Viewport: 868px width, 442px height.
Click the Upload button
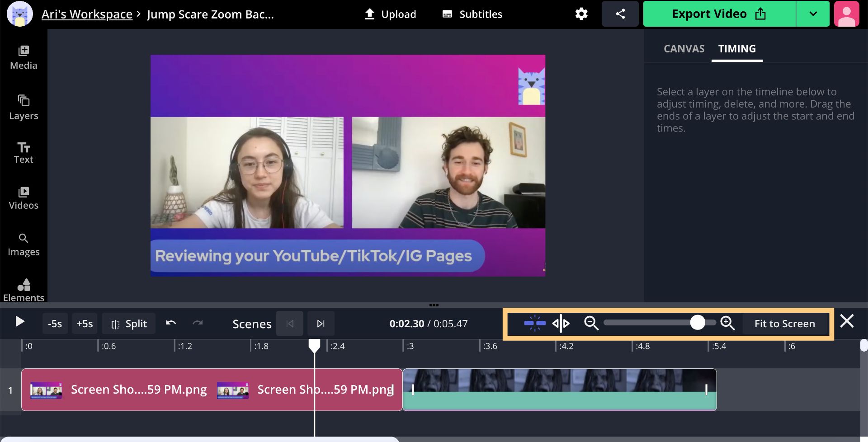coord(390,14)
